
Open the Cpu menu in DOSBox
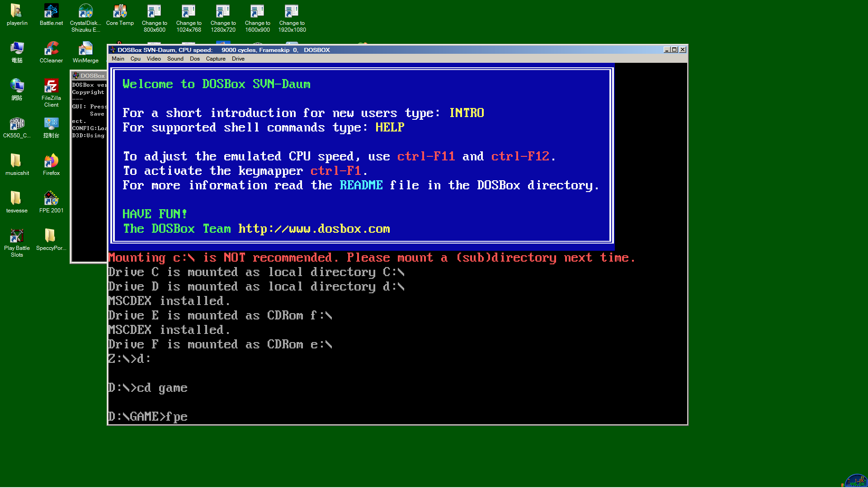(x=135, y=58)
